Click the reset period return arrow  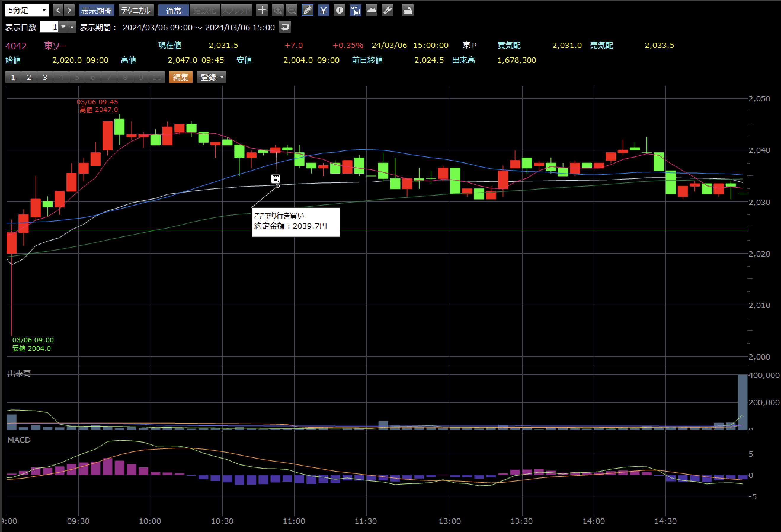[x=285, y=27]
